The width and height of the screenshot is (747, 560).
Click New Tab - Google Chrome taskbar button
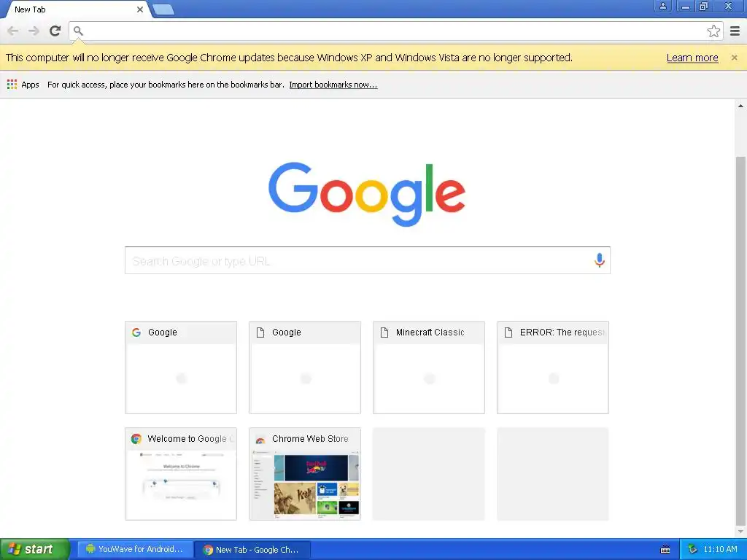point(252,550)
